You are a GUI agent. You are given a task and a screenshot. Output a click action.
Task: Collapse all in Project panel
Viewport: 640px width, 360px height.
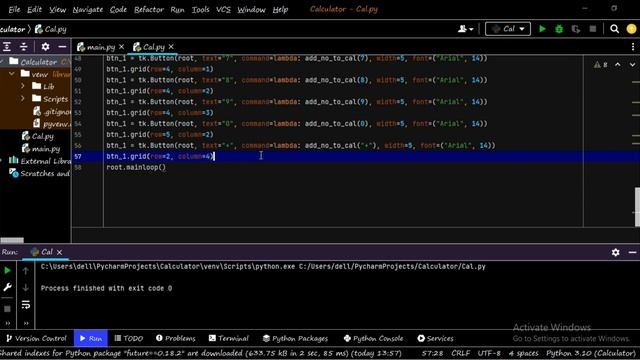coord(24,47)
